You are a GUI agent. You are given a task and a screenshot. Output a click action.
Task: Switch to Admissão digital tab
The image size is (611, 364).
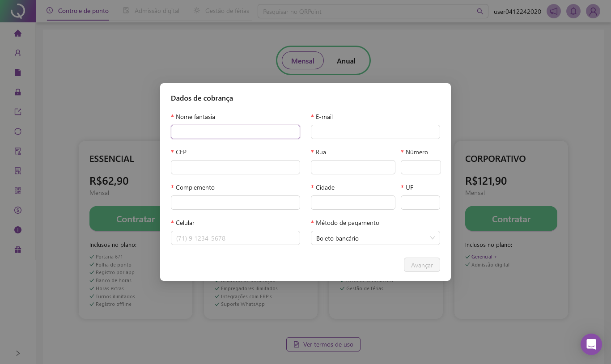pyautogui.click(x=152, y=11)
